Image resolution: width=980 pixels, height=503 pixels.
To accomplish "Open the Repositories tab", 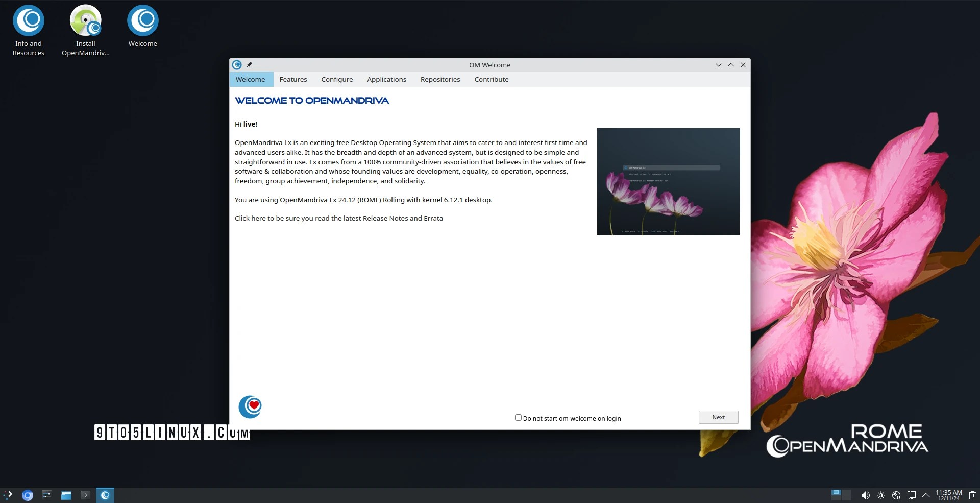I will [x=440, y=79].
